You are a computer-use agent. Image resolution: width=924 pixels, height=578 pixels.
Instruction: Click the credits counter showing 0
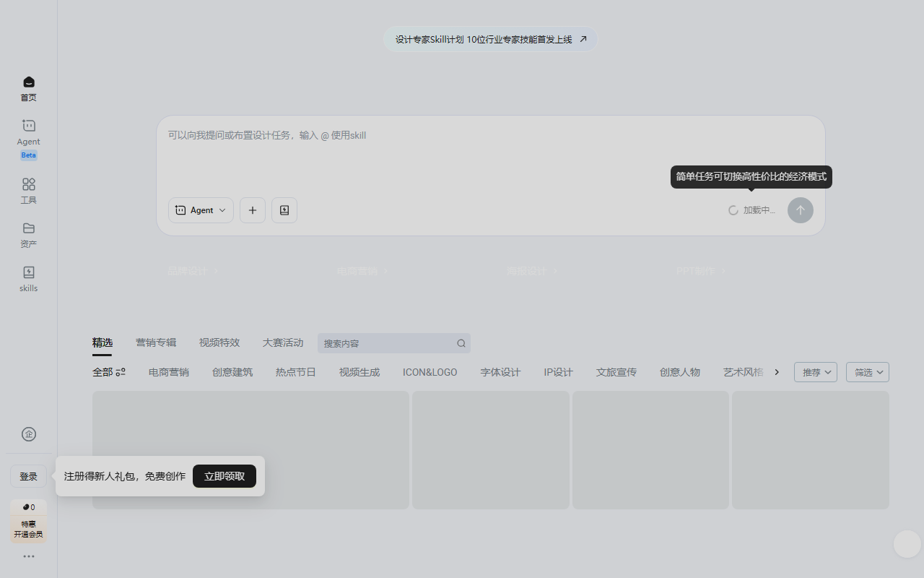[29, 507]
